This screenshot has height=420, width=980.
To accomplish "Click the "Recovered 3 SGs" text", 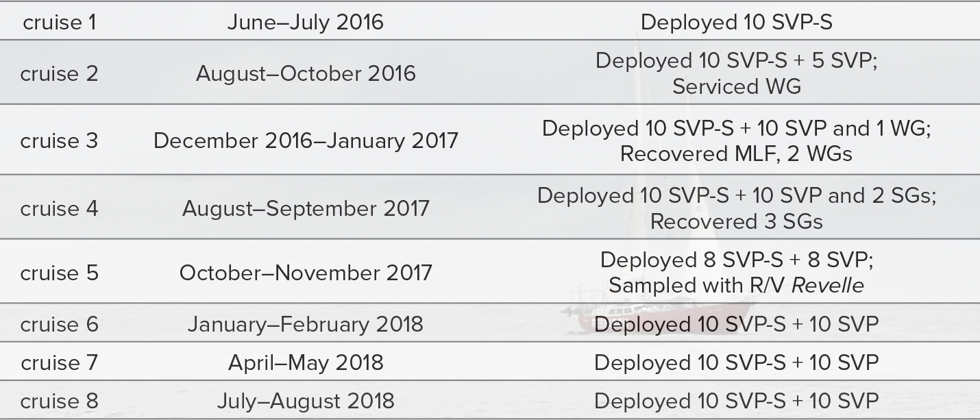I will pyautogui.click(x=737, y=221).
